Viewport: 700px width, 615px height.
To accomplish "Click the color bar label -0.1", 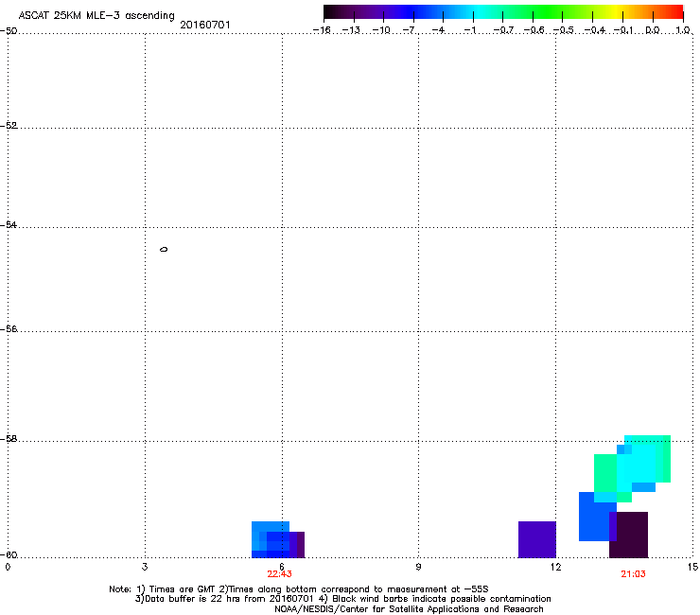I will [x=623, y=30].
